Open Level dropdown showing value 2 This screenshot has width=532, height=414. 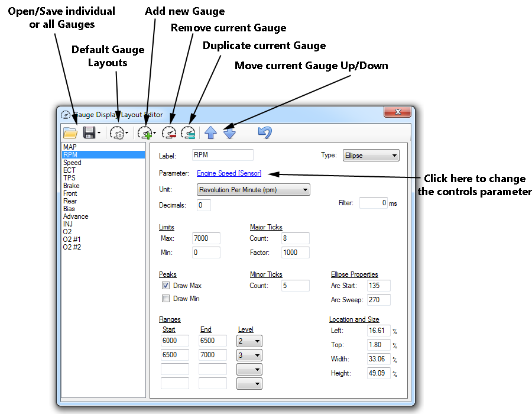249,341
